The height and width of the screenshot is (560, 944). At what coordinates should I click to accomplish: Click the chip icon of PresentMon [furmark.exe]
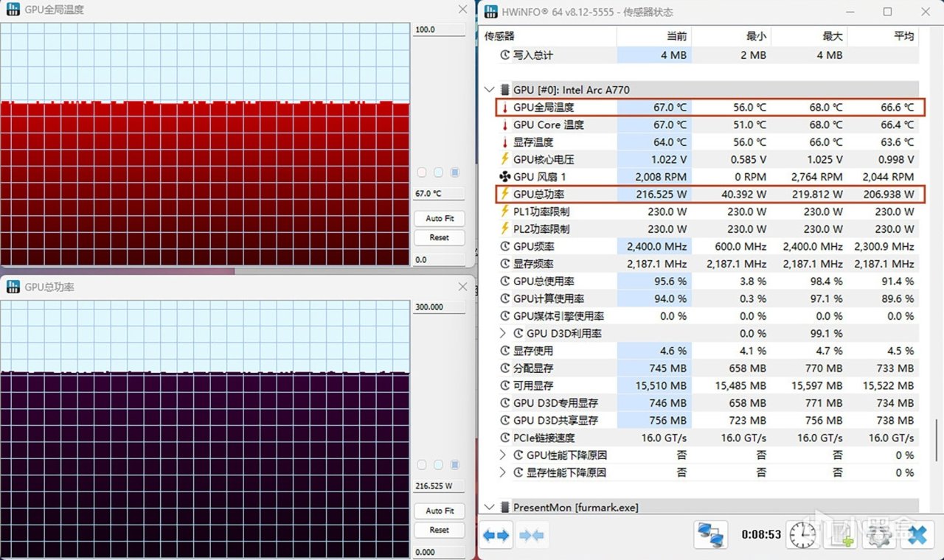pos(505,508)
